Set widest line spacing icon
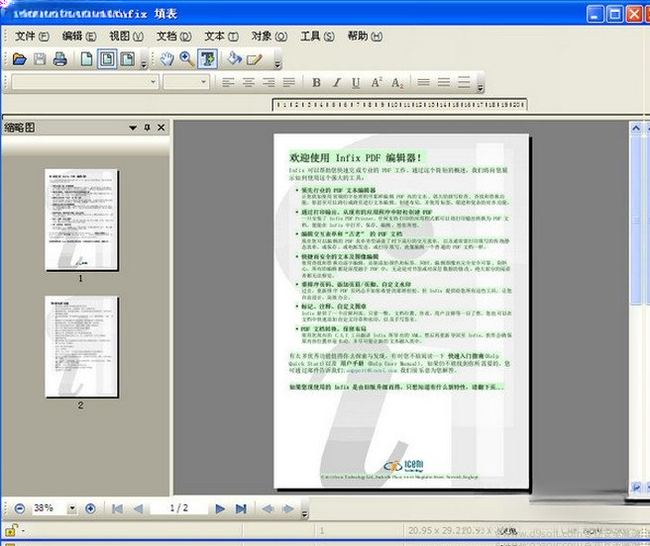The image size is (650, 546). point(464,82)
